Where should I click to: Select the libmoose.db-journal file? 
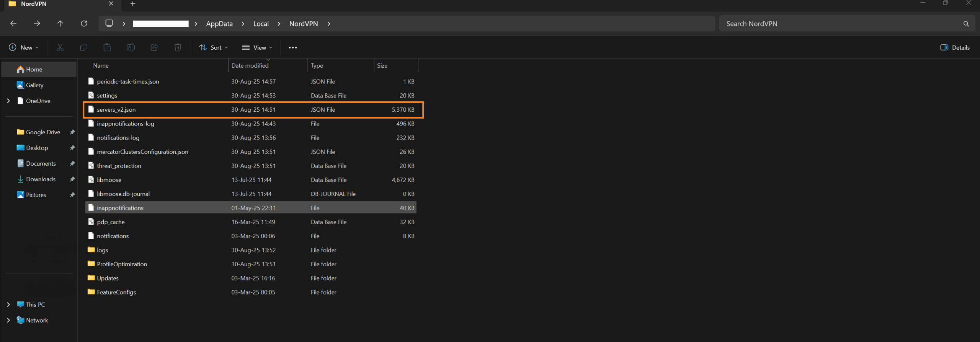pyautogui.click(x=251, y=194)
